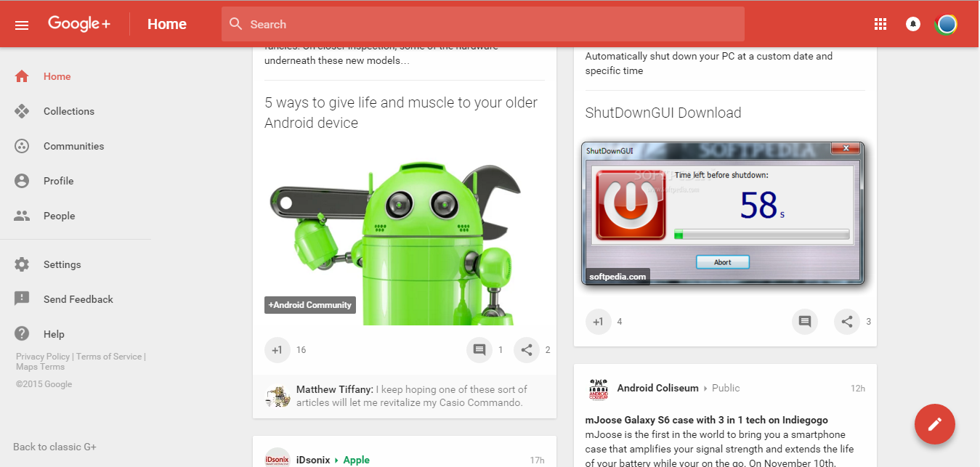Click the People group icon
The width and height of the screenshot is (980, 467).
tap(22, 216)
